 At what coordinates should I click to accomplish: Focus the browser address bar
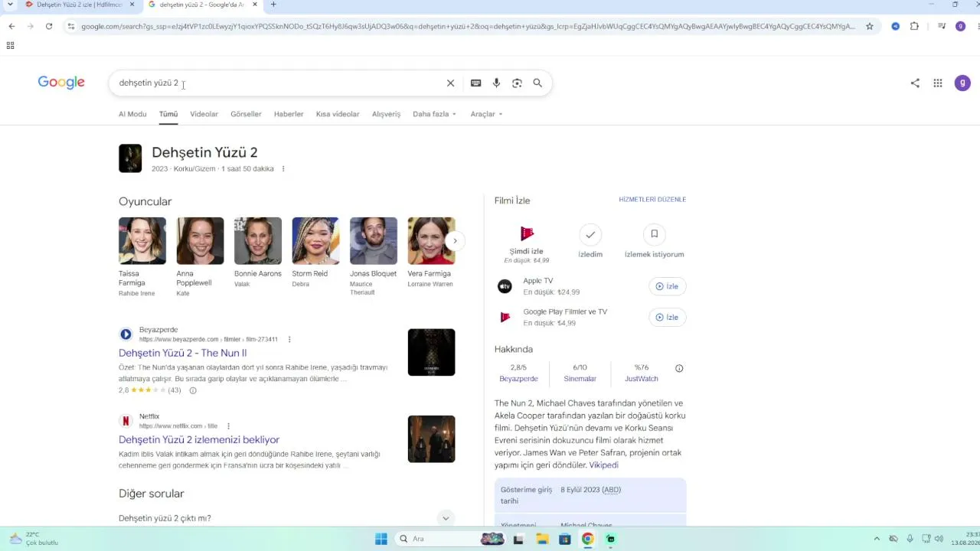pyautogui.click(x=469, y=26)
